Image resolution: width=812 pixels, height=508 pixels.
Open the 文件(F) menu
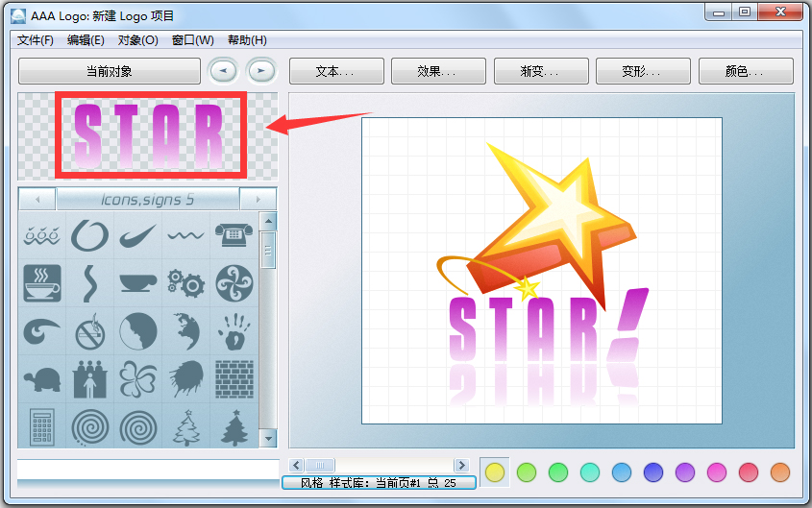[36, 40]
